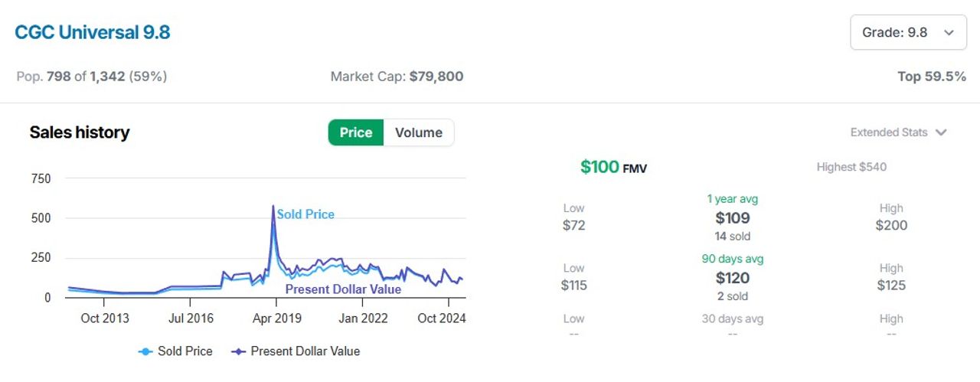Viewport: 980px width, 382px height.
Task: Click the 90 days avg $120 figure
Action: [733, 278]
